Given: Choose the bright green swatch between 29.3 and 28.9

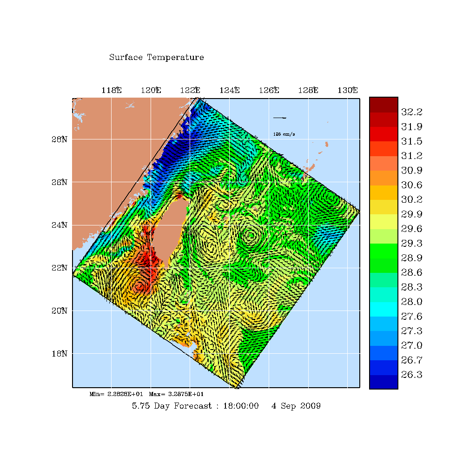Looking at the screenshot, I should click(x=383, y=251).
